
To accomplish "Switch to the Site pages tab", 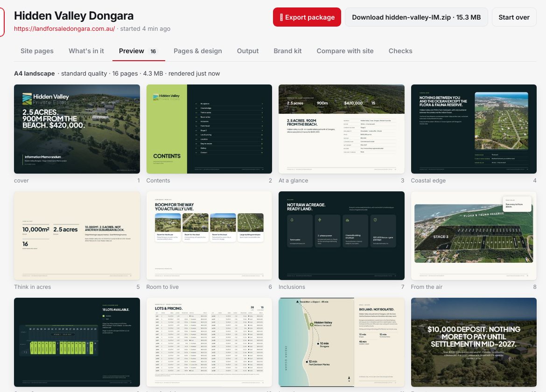I will [x=37, y=51].
